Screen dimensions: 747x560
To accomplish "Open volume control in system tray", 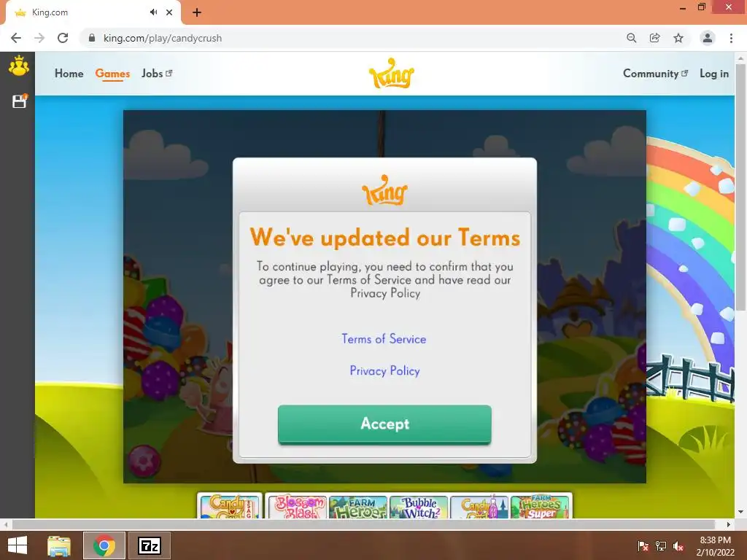I will click(678, 545).
